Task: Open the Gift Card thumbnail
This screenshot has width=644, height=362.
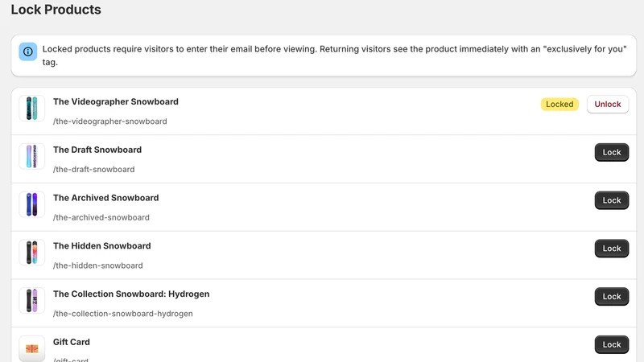Action: tap(31, 348)
